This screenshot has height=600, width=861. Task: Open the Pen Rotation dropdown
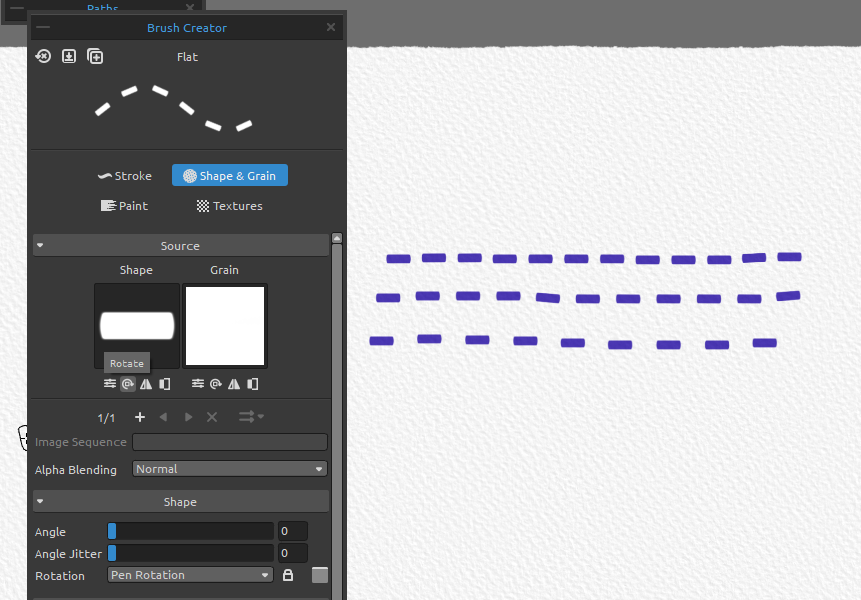click(x=189, y=575)
